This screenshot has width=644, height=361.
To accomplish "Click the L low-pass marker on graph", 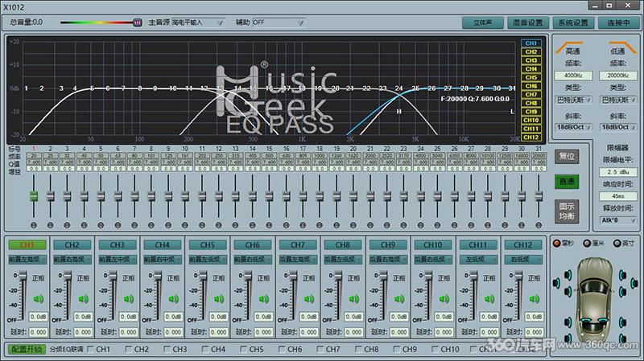I will coord(512,111).
